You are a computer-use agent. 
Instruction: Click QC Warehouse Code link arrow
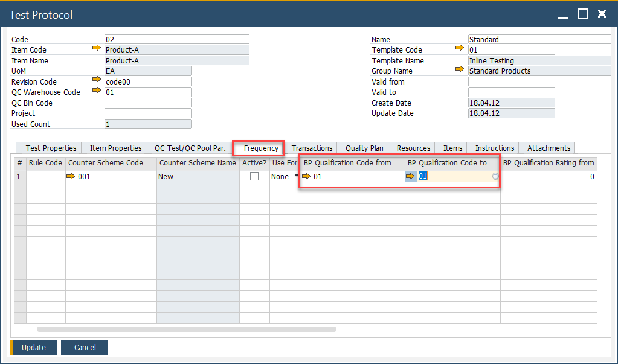coord(96,92)
